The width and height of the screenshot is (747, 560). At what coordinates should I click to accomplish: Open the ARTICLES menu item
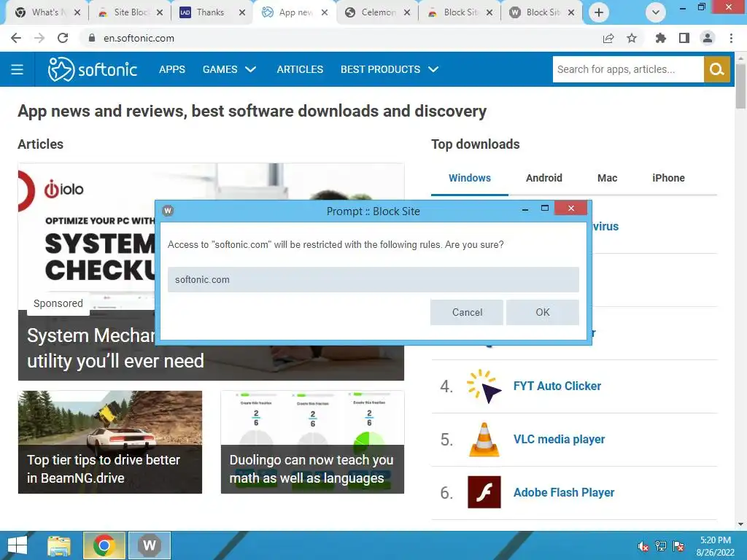(300, 69)
